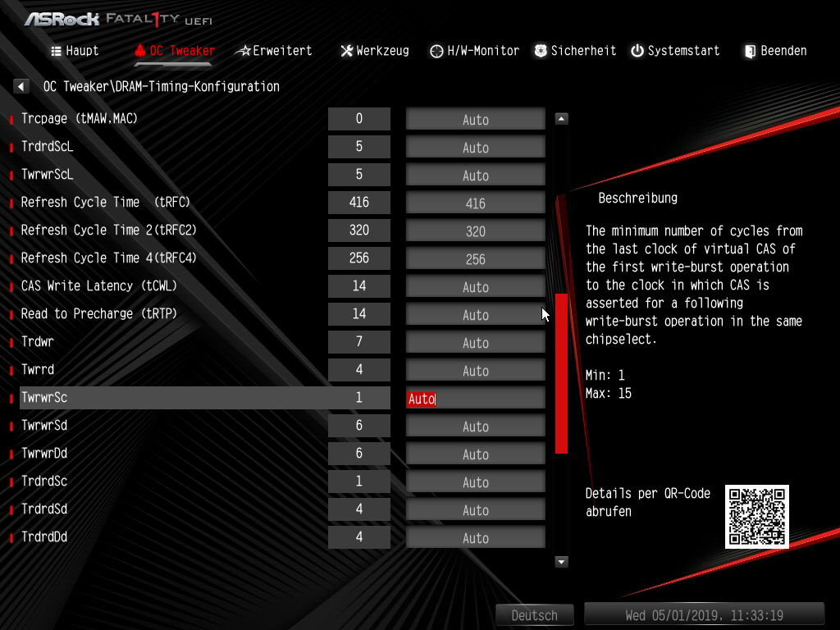Image resolution: width=840 pixels, height=630 pixels.
Task: Select the TrdrdScL Auto field
Action: click(475, 148)
